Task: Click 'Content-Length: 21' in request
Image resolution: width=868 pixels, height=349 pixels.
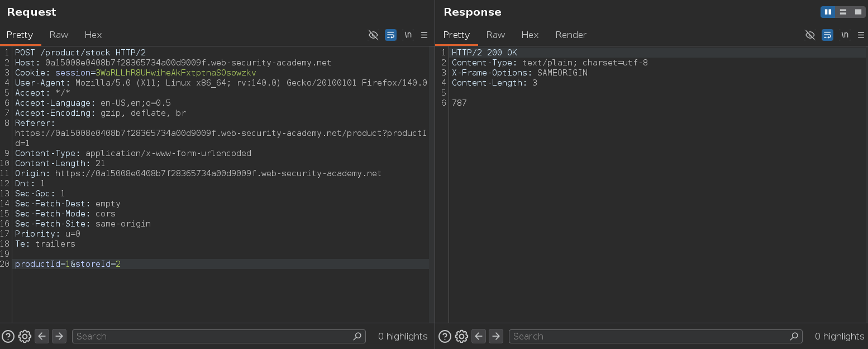Action: pyautogui.click(x=60, y=163)
